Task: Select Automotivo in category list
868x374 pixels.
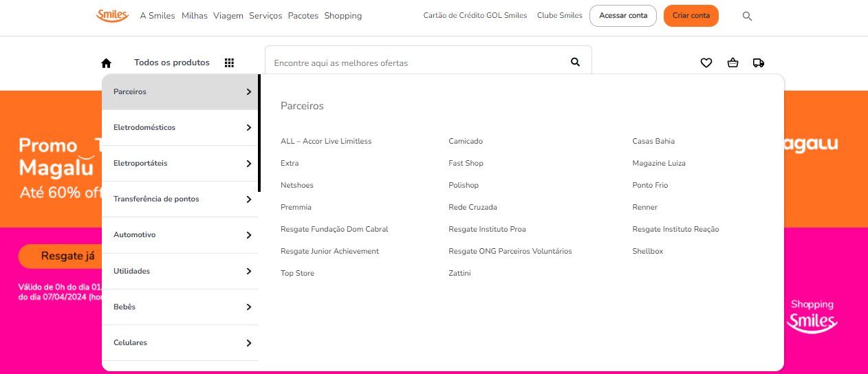Action: 180,235
